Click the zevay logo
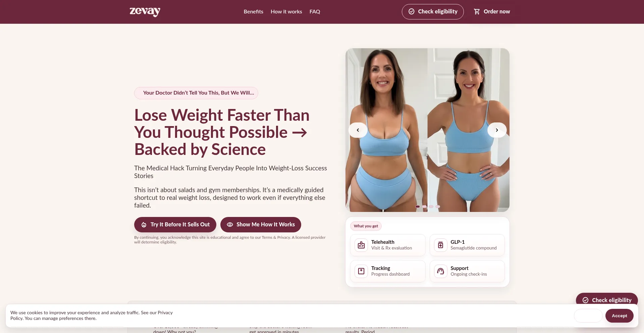The height and width of the screenshot is (333, 644). [145, 12]
